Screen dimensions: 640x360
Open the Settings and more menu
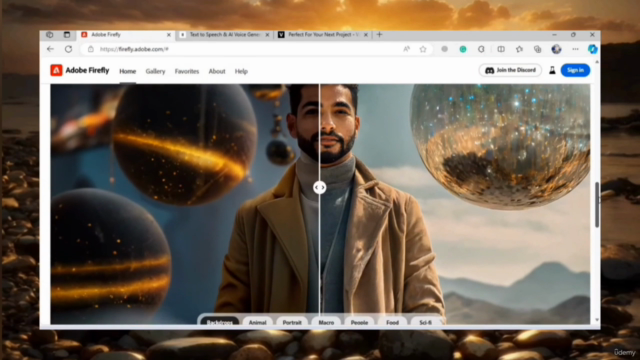click(x=575, y=49)
